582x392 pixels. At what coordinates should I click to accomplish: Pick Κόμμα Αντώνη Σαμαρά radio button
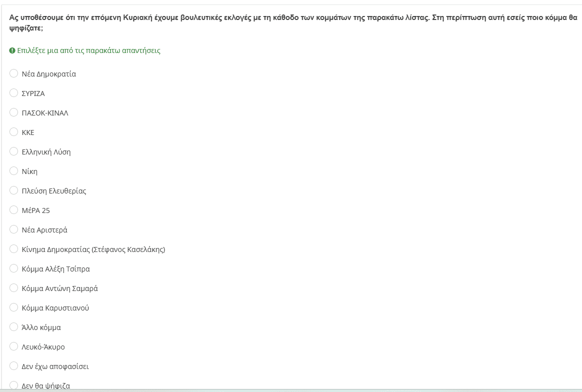pos(14,288)
